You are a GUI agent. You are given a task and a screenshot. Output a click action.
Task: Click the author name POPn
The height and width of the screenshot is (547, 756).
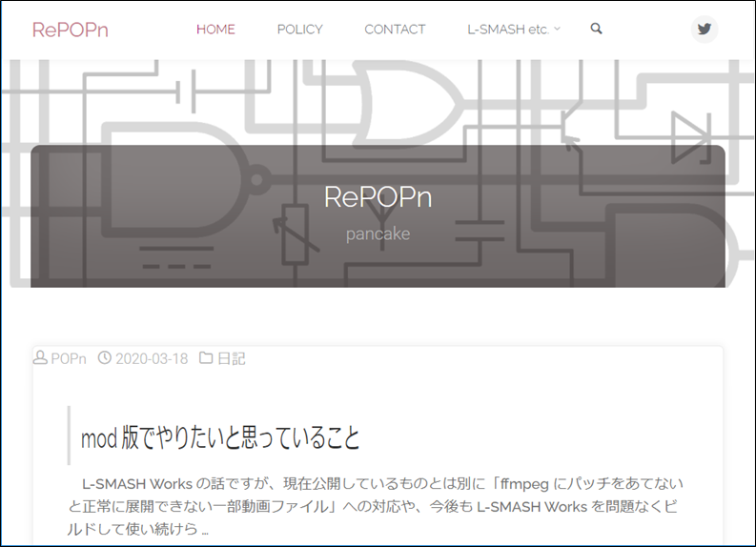[x=69, y=358]
